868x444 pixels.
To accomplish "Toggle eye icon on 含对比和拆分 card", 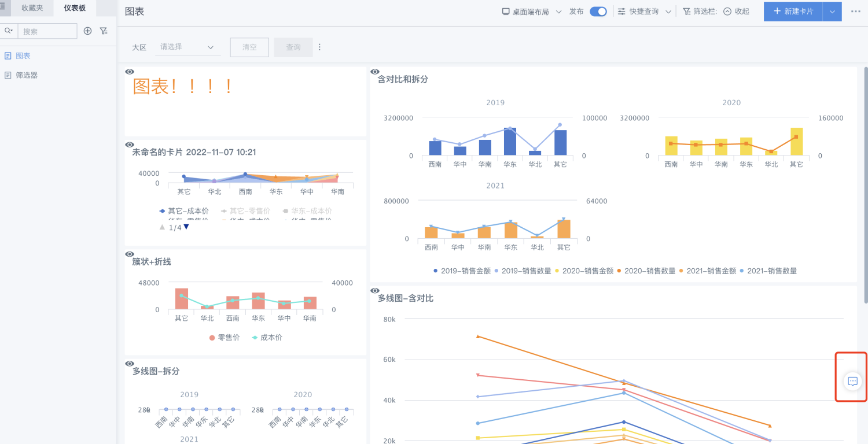I will point(374,72).
